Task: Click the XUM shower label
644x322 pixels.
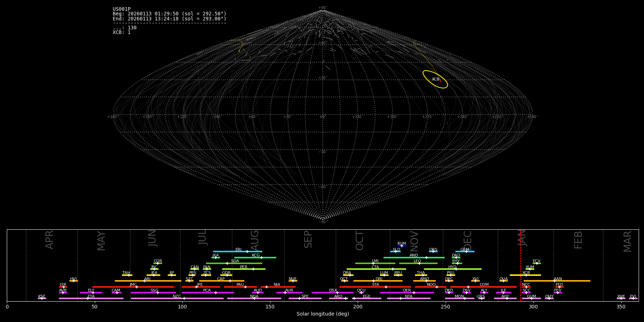Action: [x=530, y=267]
